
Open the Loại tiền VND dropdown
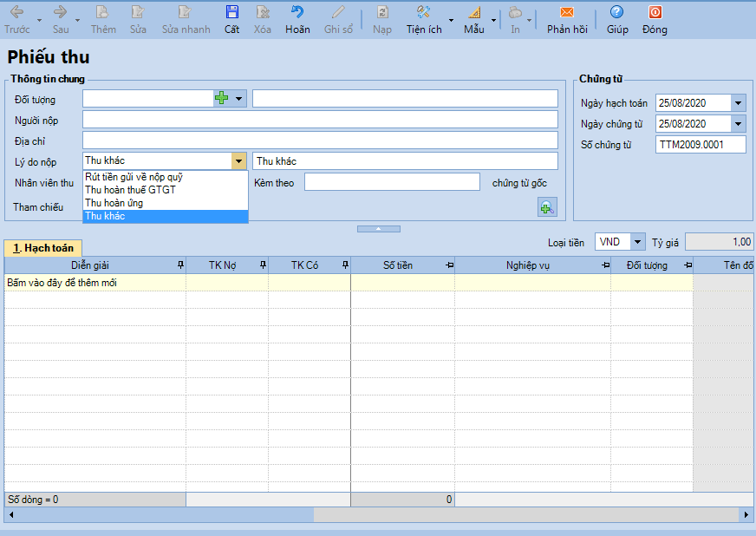point(638,242)
